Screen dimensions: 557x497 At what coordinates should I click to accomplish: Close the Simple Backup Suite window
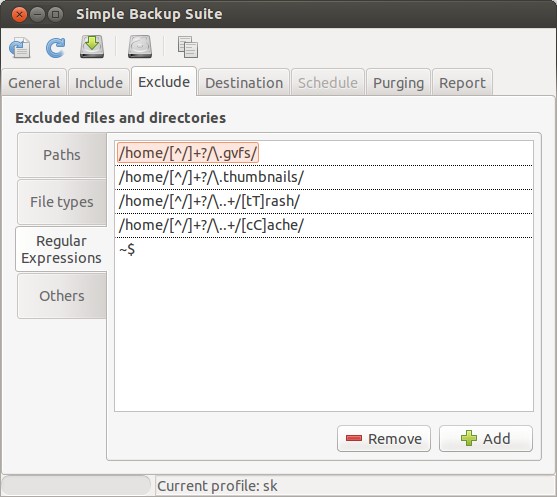point(19,15)
